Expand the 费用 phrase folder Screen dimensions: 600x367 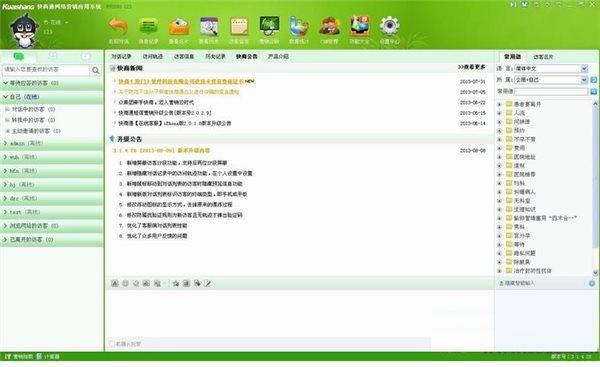(499, 148)
